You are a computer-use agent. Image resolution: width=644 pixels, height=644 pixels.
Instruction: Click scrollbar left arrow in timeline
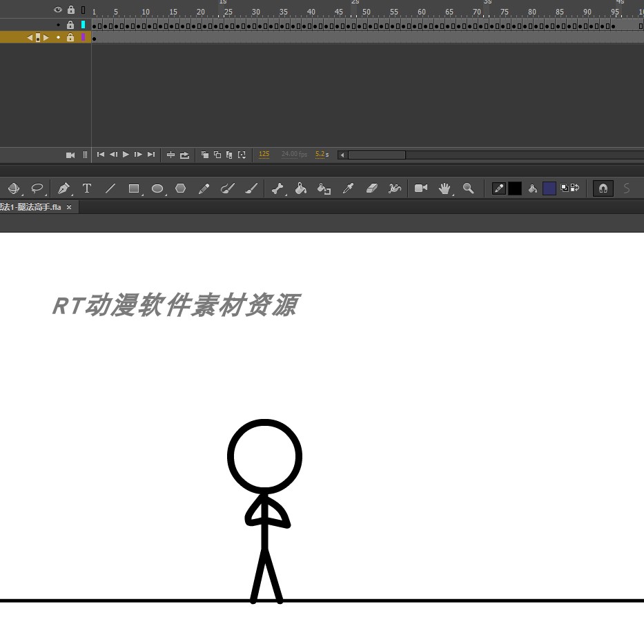click(342, 155)
